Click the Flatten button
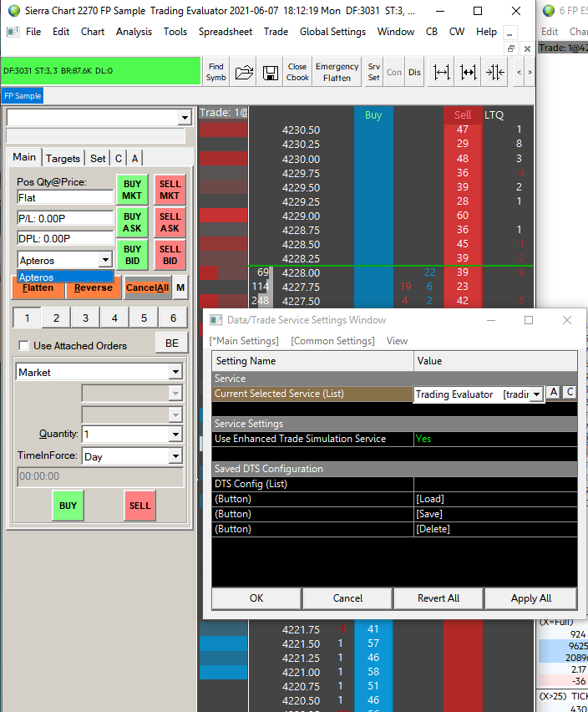 pos(38,287)
